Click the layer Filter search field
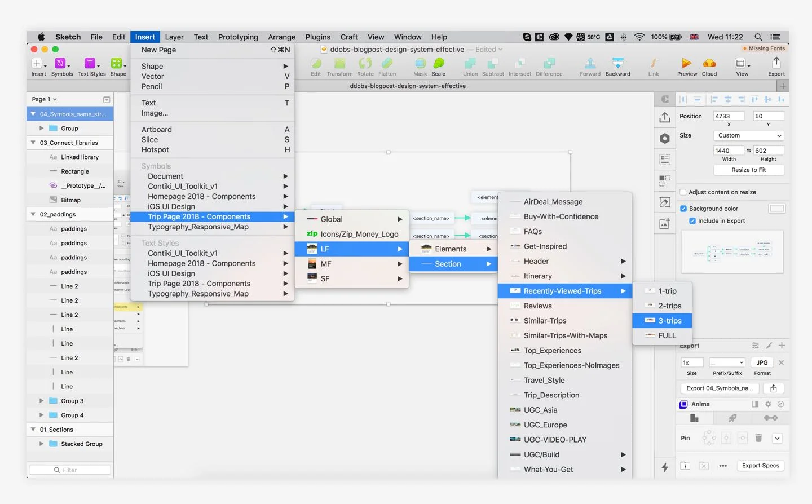Viewport: 812px width, 504px height. (70, 470)
